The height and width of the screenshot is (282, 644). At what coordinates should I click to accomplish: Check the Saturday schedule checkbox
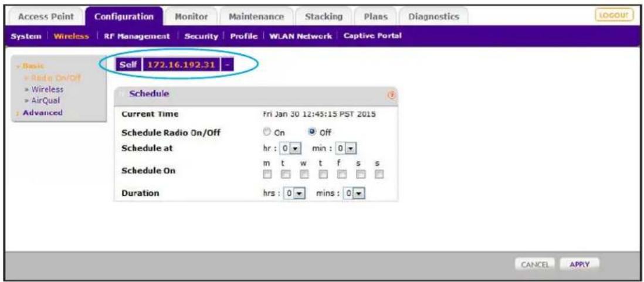360,175
